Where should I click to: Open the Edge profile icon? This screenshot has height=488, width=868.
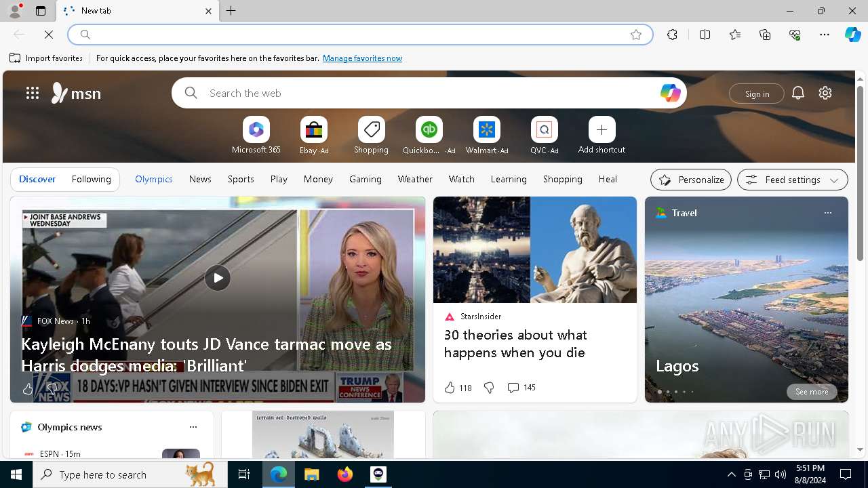(14, 11)
